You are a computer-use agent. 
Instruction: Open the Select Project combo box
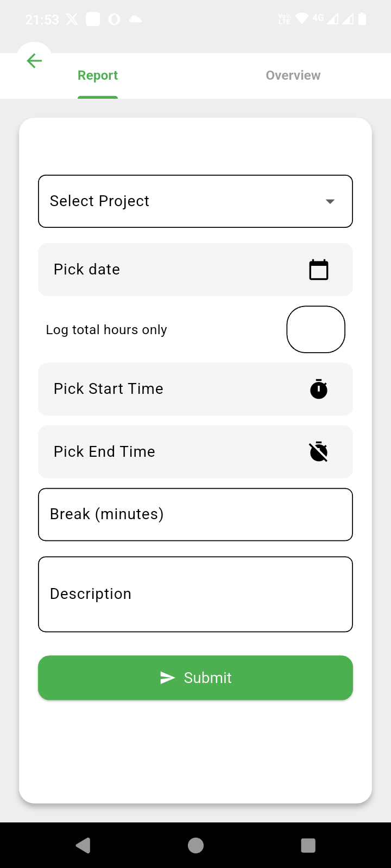pos(185,201)
